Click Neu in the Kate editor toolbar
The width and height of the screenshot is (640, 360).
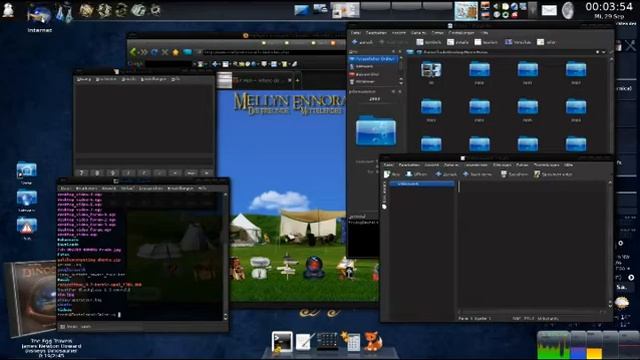click(x=392, y=174)
